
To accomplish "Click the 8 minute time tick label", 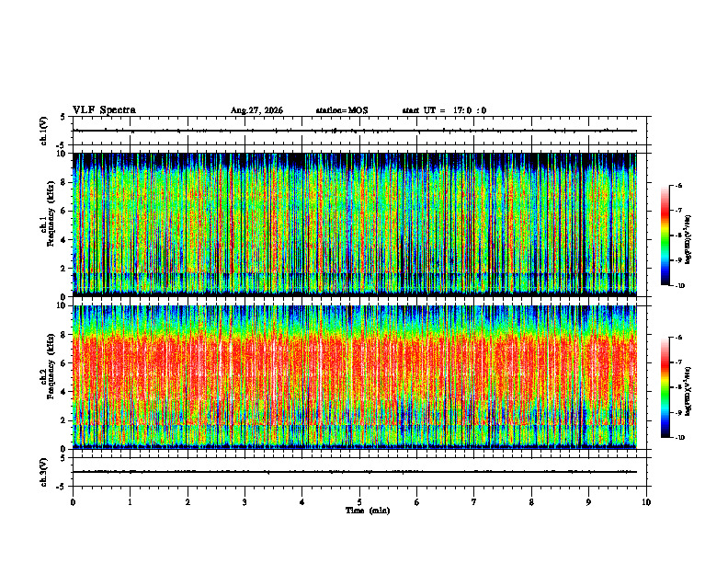I will tap(531, 502).
